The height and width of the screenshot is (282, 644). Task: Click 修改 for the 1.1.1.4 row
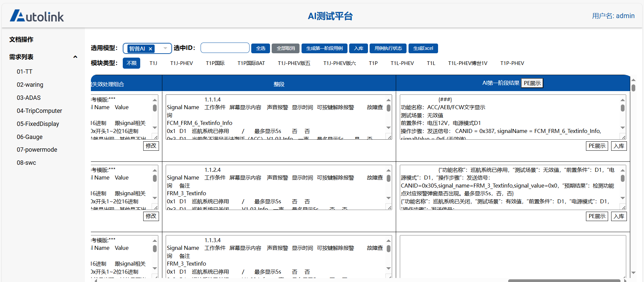[x=151, y=146]
